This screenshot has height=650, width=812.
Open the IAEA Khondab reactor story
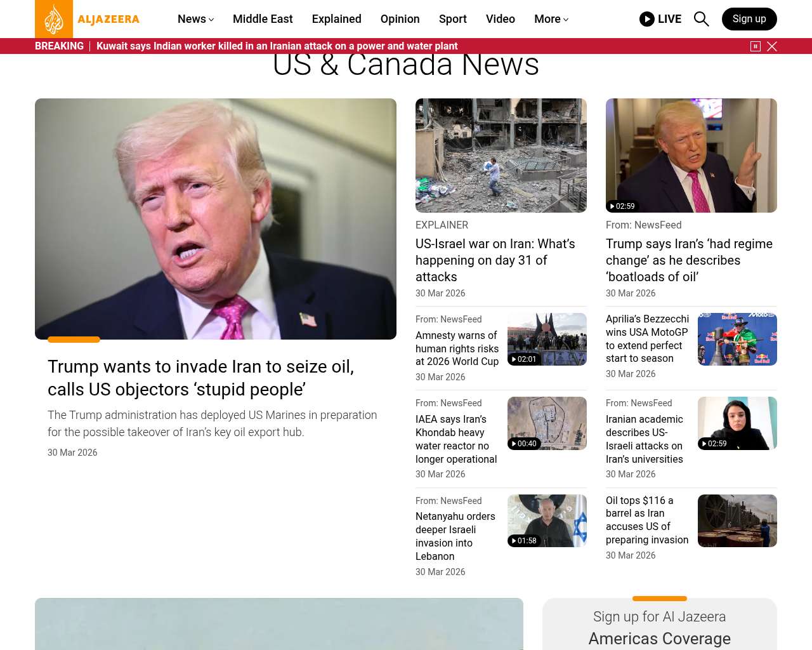click(x=456, y=439)
